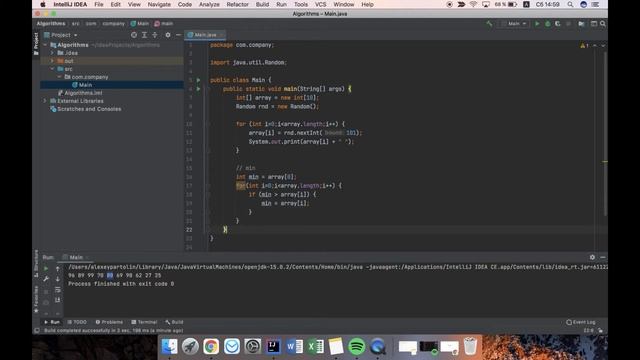Toggle the Structure side tab
The width and height of the screenshot is (640, 360).
click(36, 263)
